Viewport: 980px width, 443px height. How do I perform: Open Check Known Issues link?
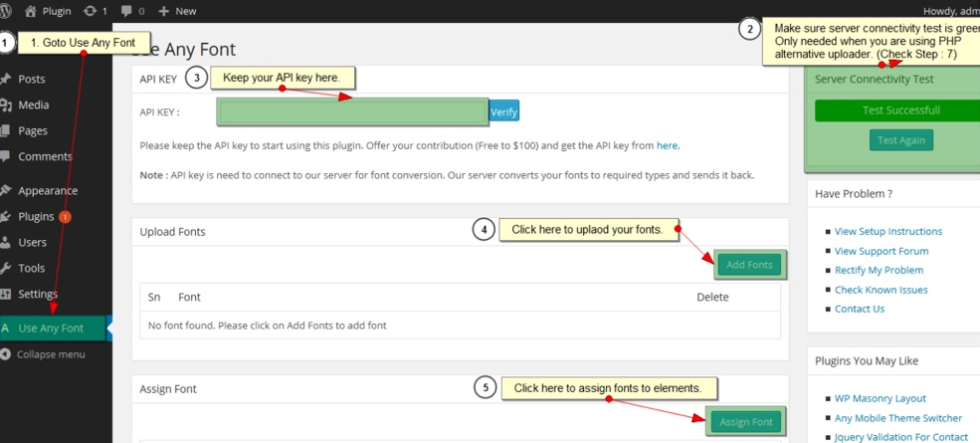coord(882,290)
